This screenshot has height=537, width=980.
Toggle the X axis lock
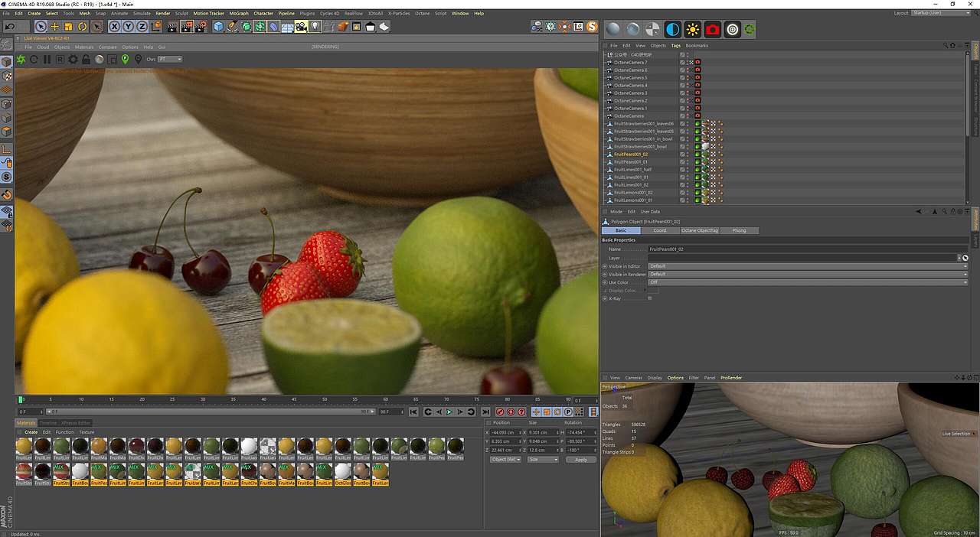(115, 27)
